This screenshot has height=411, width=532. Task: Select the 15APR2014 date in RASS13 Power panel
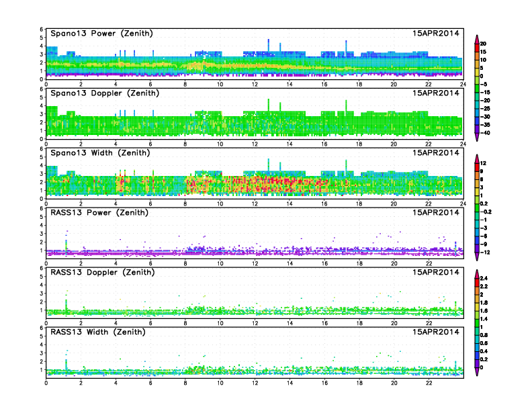436,213
